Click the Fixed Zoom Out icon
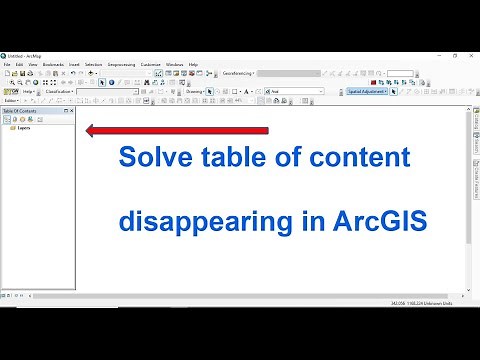480x360 pixels. 53,82
